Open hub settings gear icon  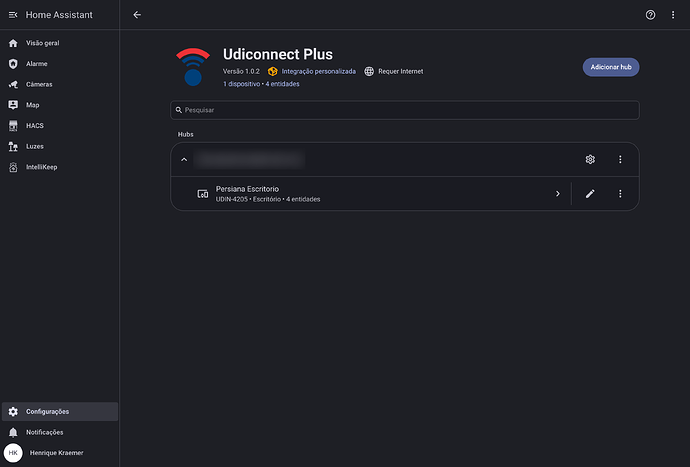[x=590, y=159]
